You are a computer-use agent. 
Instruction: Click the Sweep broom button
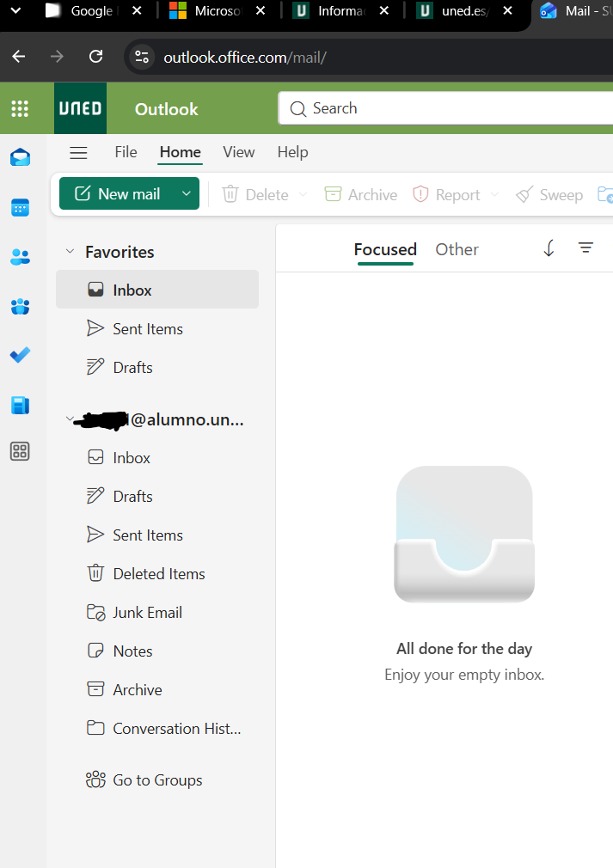click(x=549, y=194)
